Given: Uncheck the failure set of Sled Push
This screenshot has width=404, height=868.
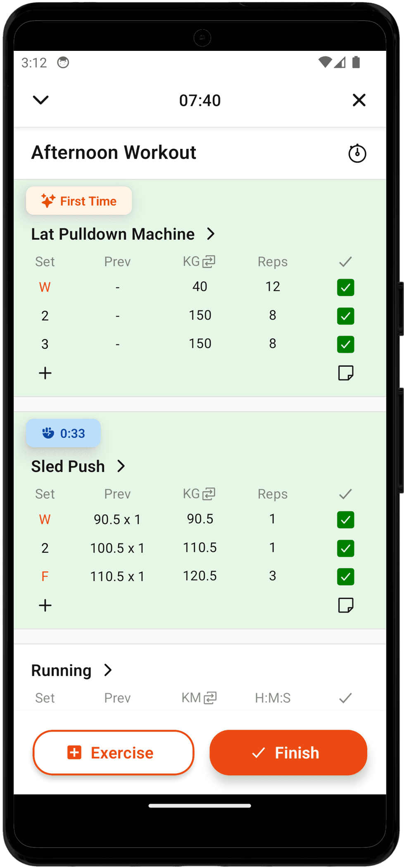Looking at the screenshot, I should (345, 576).
